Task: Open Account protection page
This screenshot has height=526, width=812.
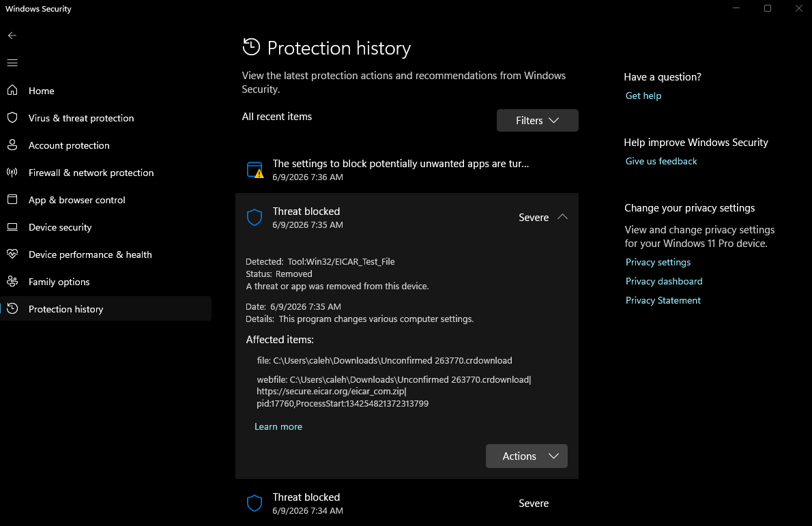Action: [x=106, y=145]
